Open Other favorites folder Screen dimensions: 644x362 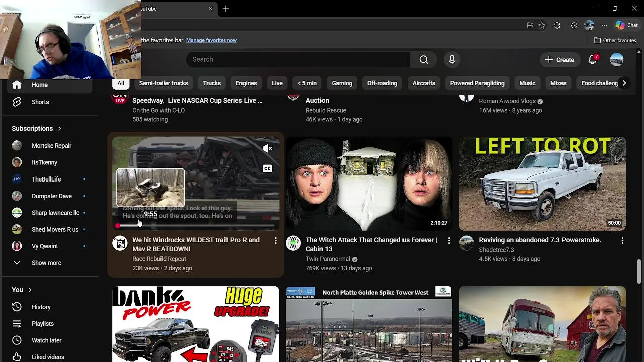[x=615, y=40]
